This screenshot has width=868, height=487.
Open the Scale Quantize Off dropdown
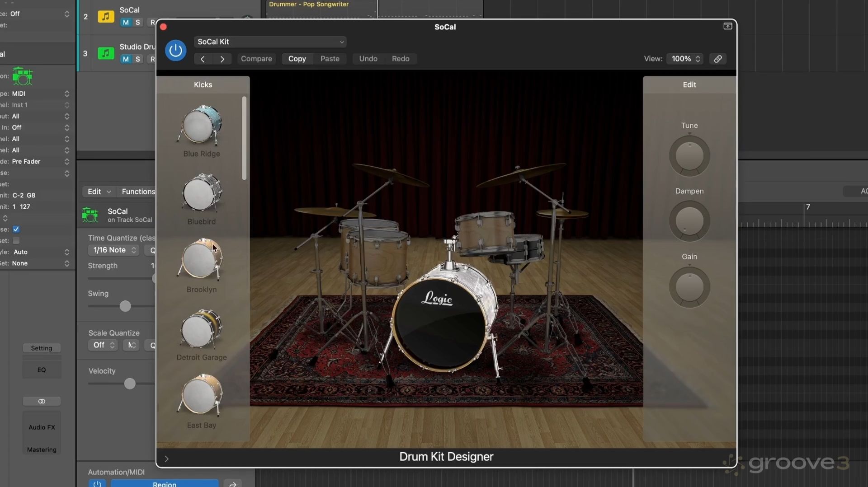pos(103,345)
